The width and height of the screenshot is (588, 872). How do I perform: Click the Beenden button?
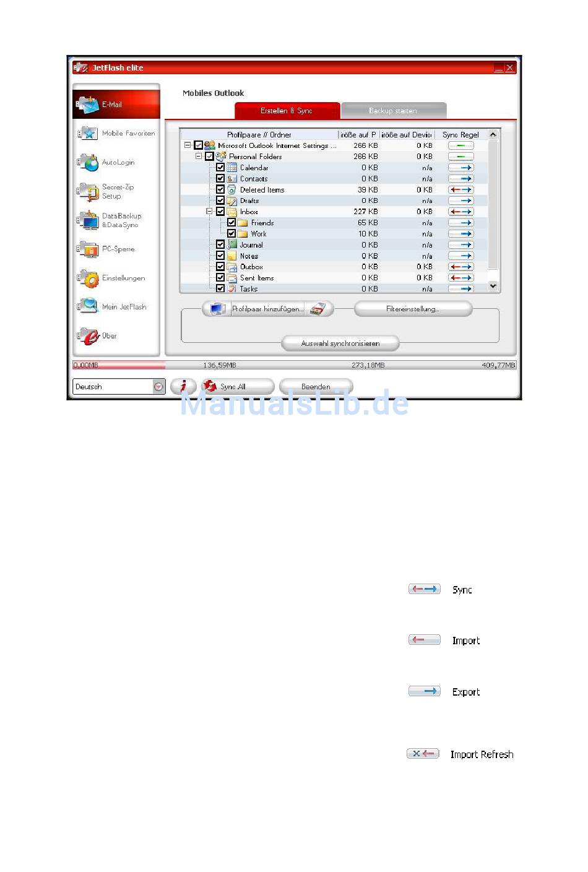316,387
